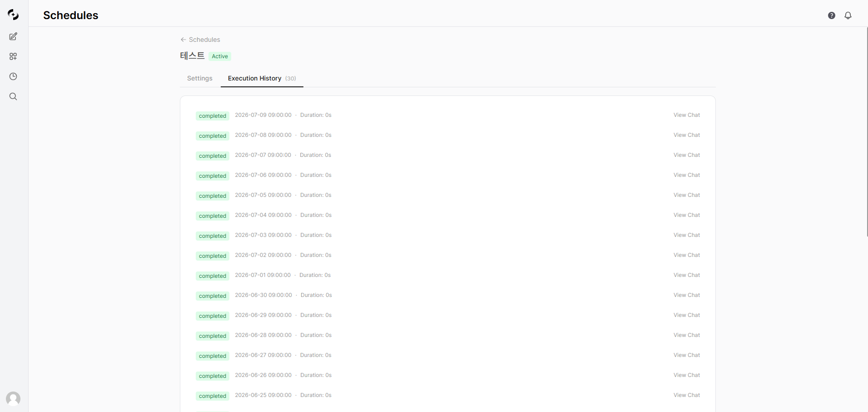
Task: View Chat for 2026-06-28 run
Action: tap(687, 335)
